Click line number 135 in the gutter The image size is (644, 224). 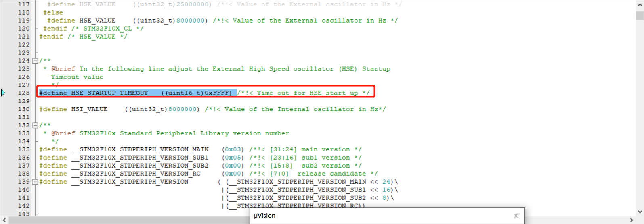click(x=24, y=149)
